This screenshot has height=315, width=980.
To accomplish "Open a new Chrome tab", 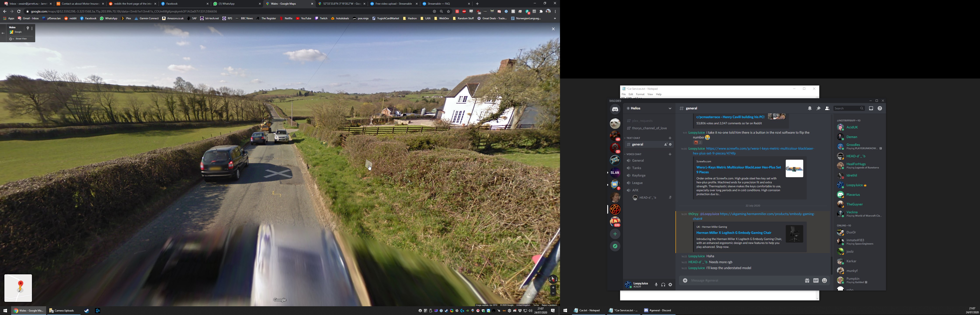I will coord(477,4).
